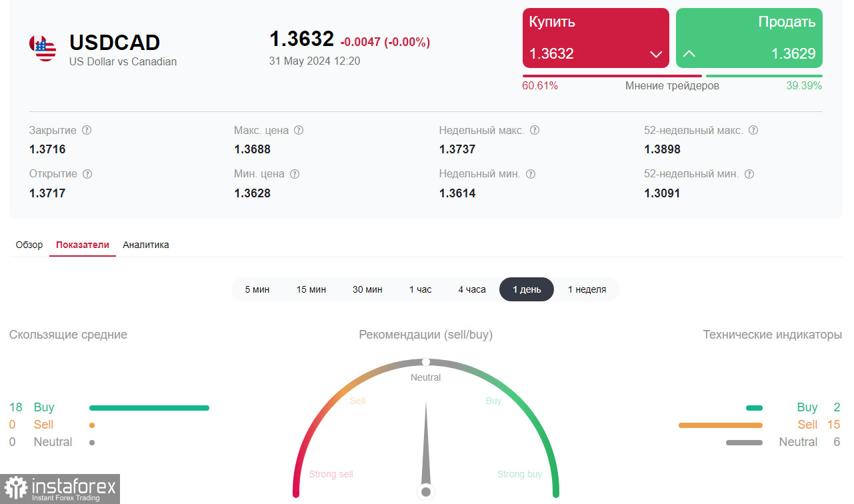Image resolution: width=854 pixels, height=504 pixels.
Task: Click the 39.39% sellers percentage
Action: [x=804, y=86]
